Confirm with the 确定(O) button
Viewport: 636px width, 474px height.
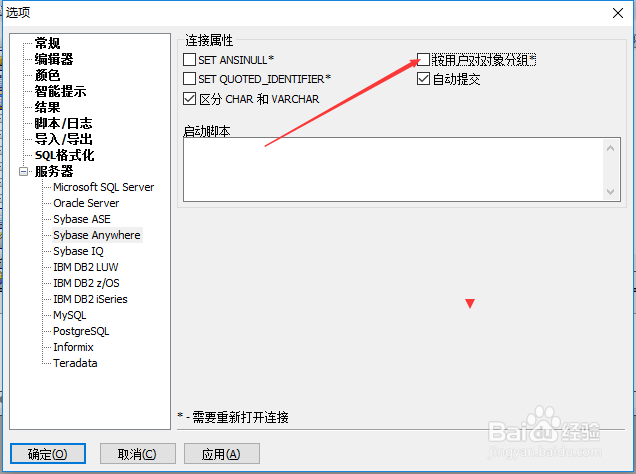coord(48,454)
